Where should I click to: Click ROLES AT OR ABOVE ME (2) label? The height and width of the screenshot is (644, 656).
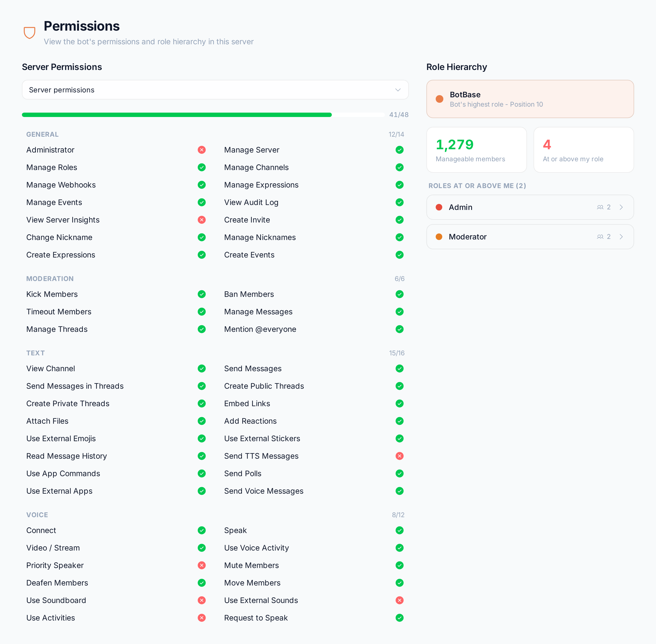[x=477, y=186]
